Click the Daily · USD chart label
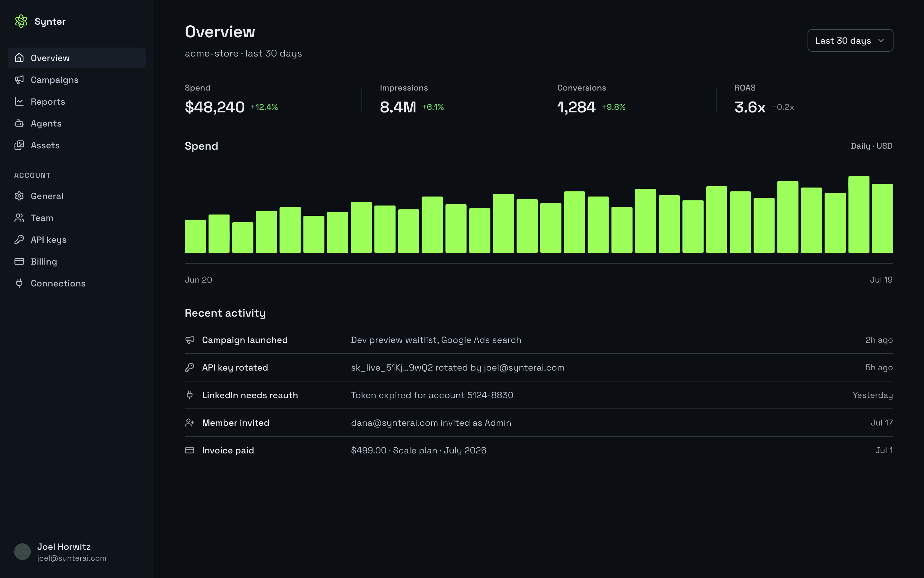Image resolution: width=924 pixels, height=578 pixels. 871,146
